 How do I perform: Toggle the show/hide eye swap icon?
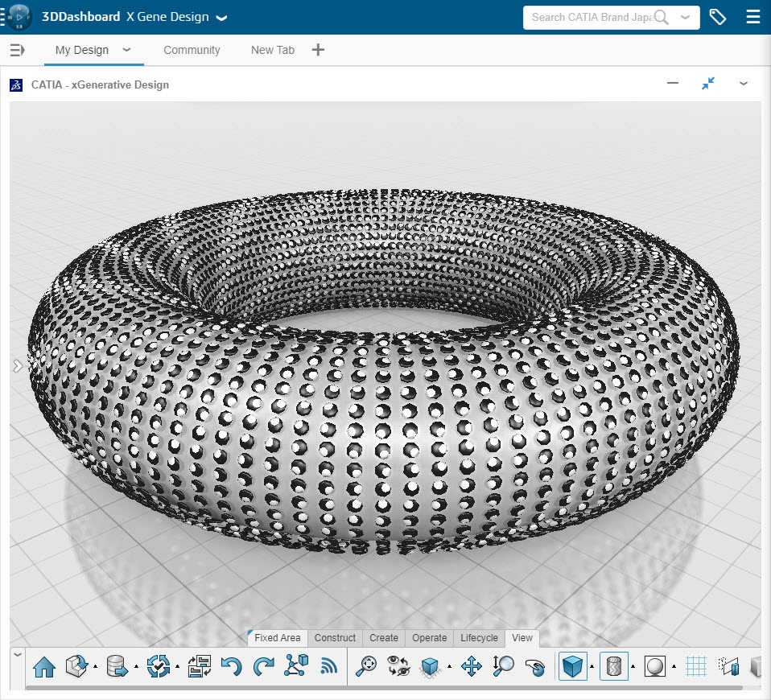398,666
